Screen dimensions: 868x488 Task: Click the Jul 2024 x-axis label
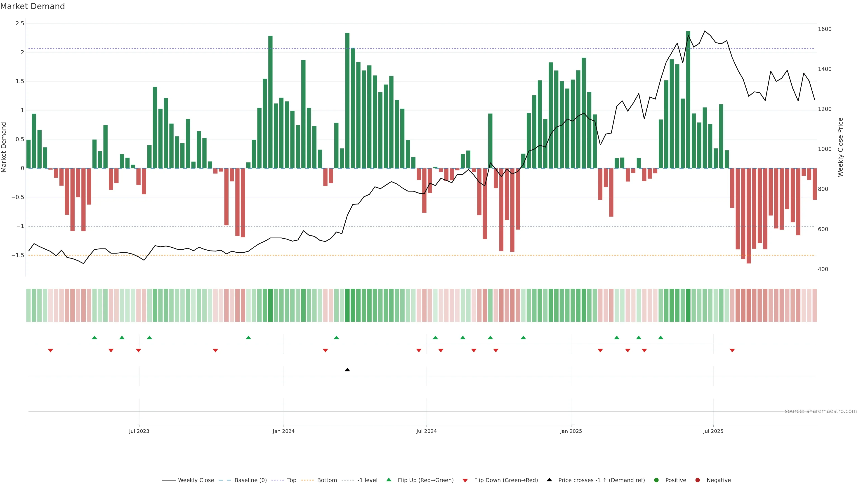tap(426, 431)
